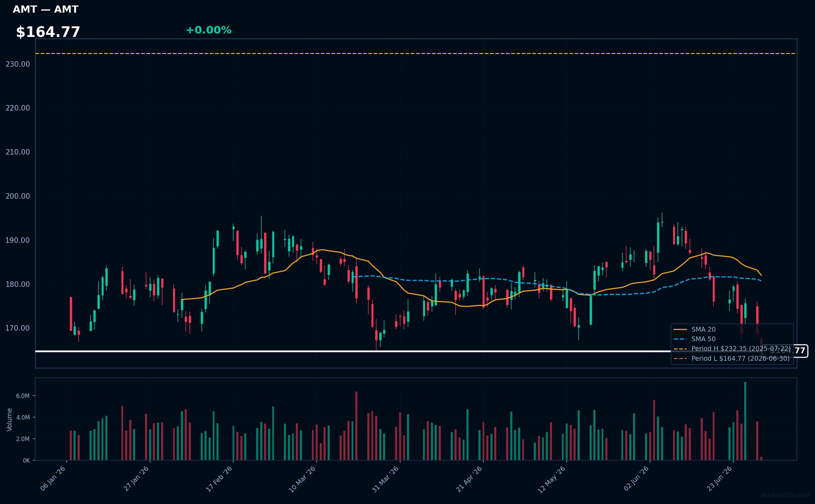The width and height of the screenshot is (815, 504).
Task: Click the Volume axis title
Action: click(10, 420)
